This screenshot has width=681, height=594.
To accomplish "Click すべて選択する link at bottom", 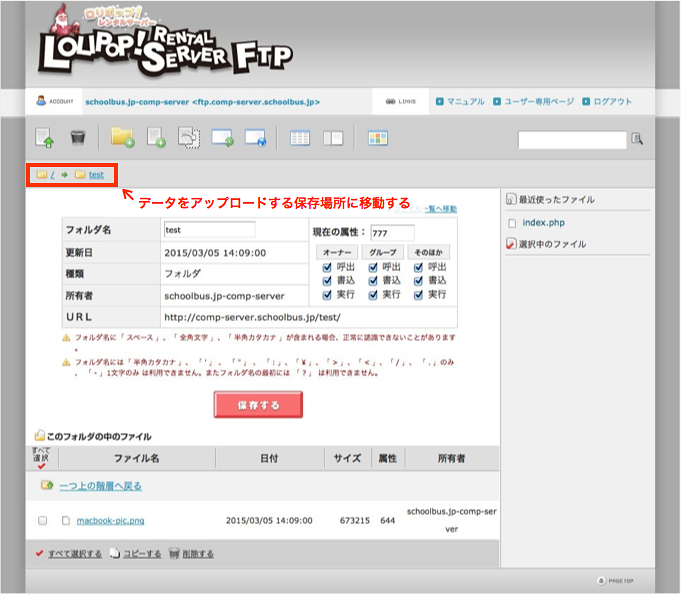I will [x=75, y=554].
